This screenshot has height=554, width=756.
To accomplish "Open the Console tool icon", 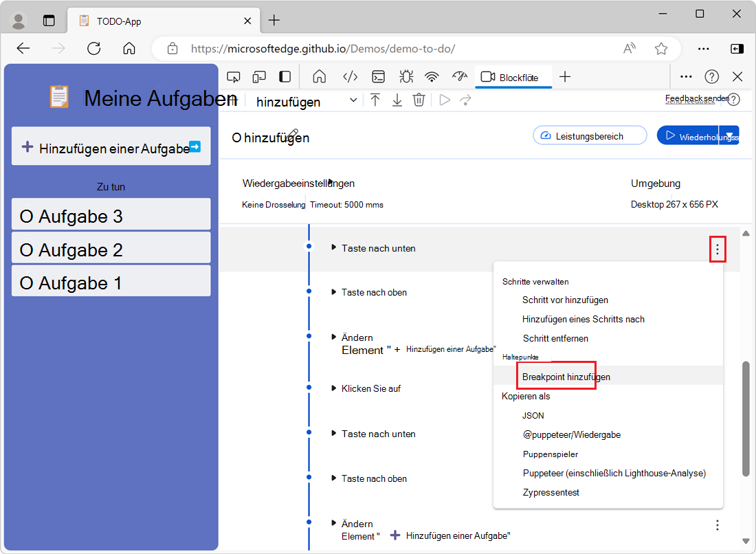I will [x=379, y=77].
